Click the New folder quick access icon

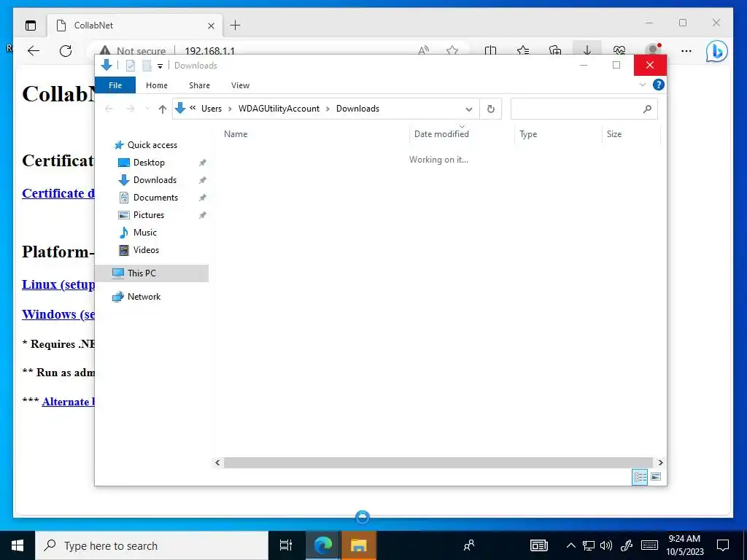pyautogui.click(x=147, y=66)
